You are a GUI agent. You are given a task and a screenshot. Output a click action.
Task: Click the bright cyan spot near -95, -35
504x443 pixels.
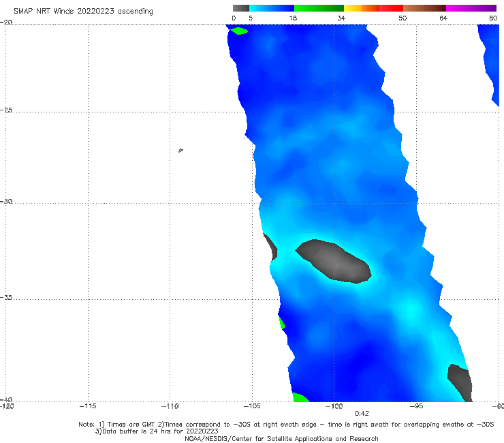click(411, 310)
